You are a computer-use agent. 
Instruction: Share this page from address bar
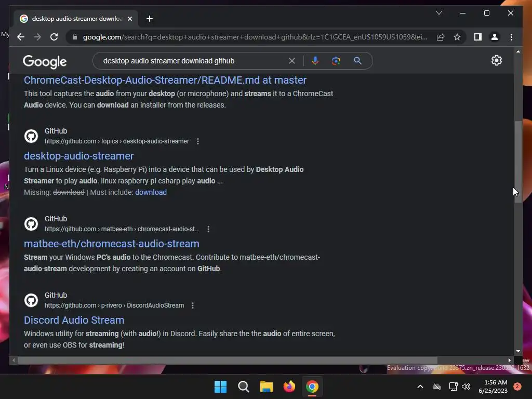click(x=441, y=37)
